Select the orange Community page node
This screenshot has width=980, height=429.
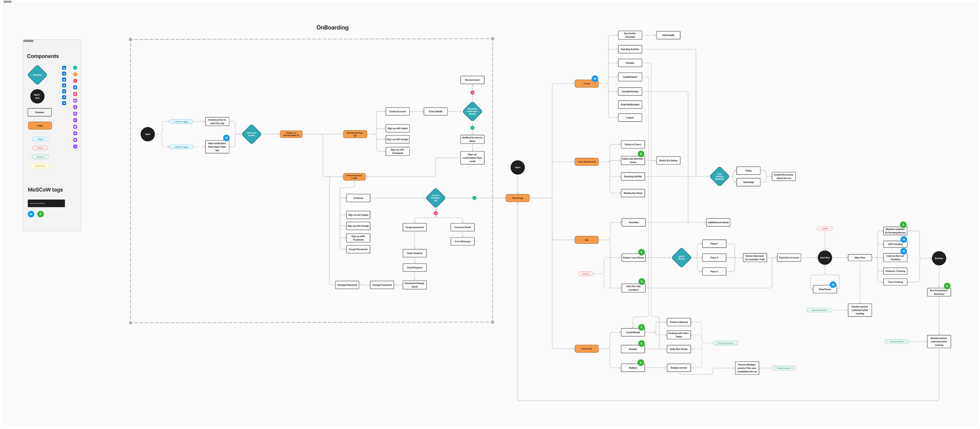[x=586, y=348]
